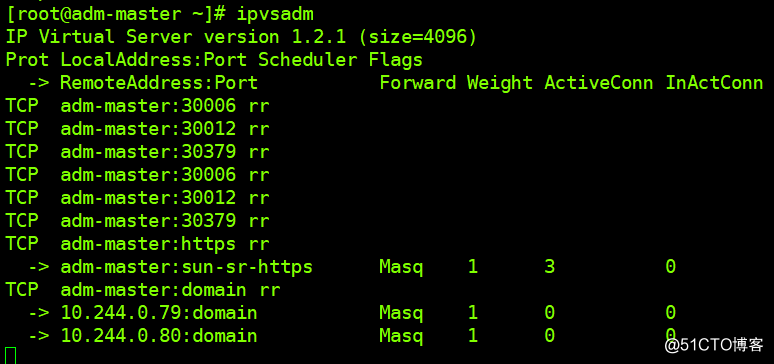Click the second adm-master:30379 entry
This screenshot has height=364, width=774.
click(148, 221)
